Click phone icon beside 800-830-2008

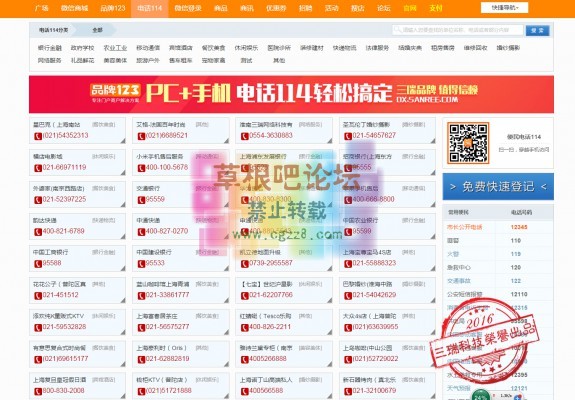pyautogui.click(x=38, y=392)
